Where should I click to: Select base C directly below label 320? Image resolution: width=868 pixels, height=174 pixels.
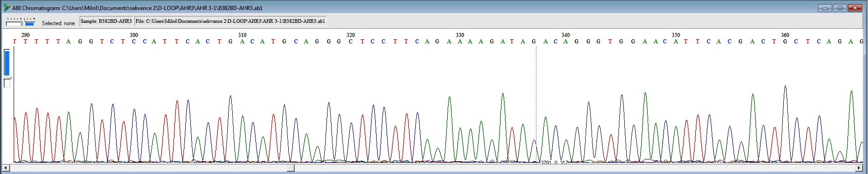351,42
